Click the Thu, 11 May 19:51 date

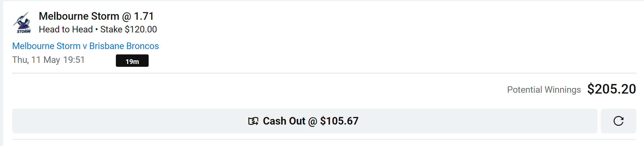[48, 60]
